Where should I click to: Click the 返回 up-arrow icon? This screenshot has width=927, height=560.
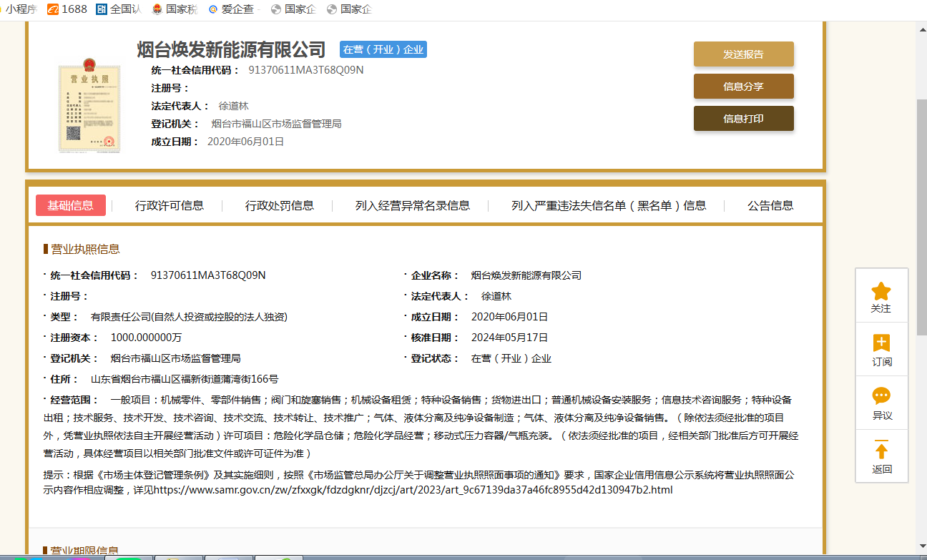click(881, 451)
